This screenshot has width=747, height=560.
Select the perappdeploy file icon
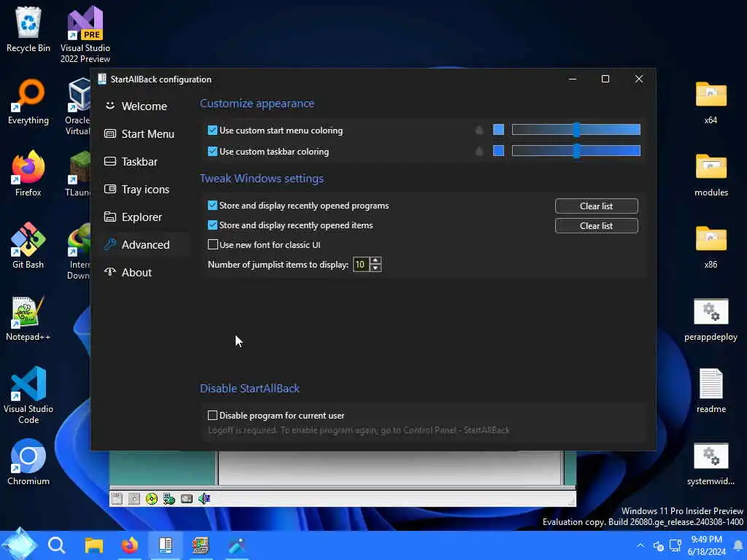click(x=711, y=318)
